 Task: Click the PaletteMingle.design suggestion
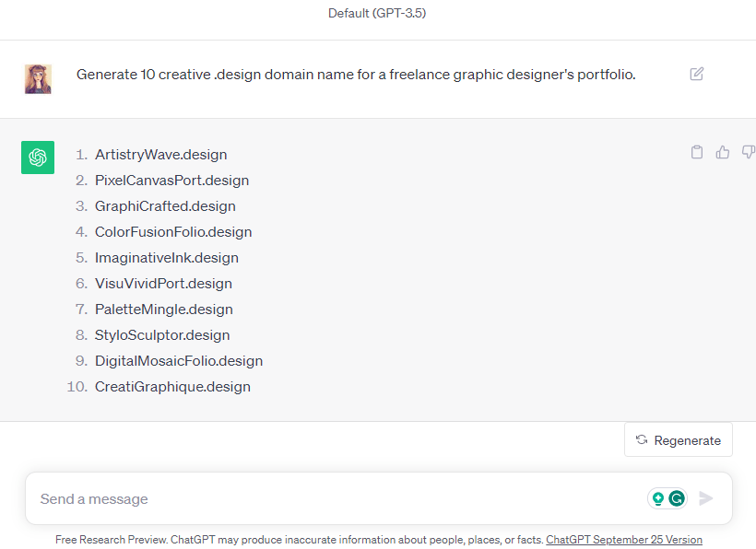(164, 310)
